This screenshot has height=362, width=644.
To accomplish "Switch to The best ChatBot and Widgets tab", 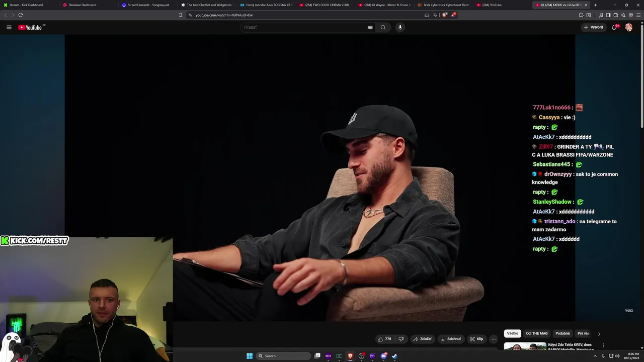I will 207,5.
